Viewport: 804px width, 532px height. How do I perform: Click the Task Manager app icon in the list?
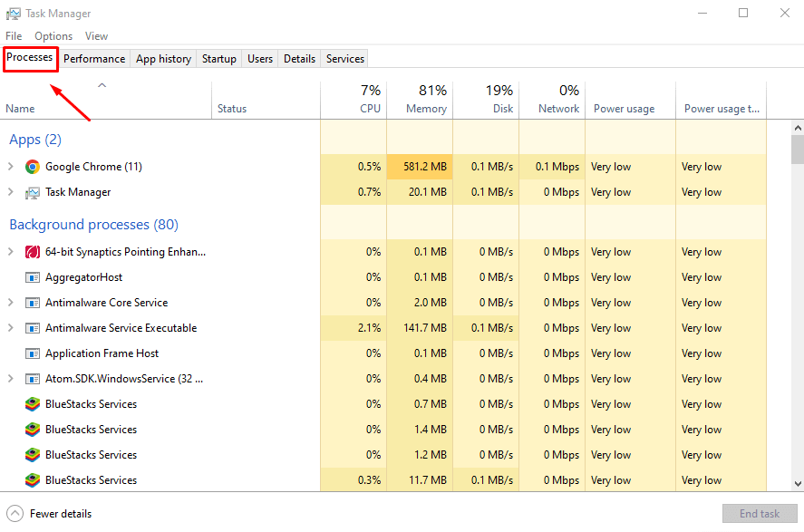(x=33, y=192)
